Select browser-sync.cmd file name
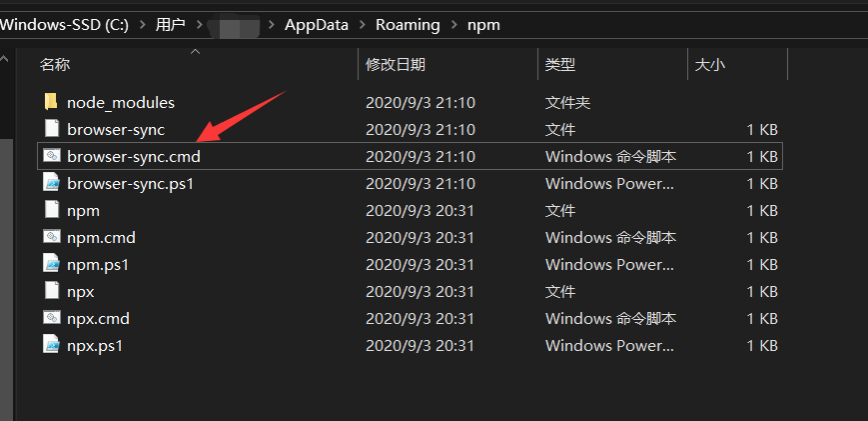 (134, 157)
